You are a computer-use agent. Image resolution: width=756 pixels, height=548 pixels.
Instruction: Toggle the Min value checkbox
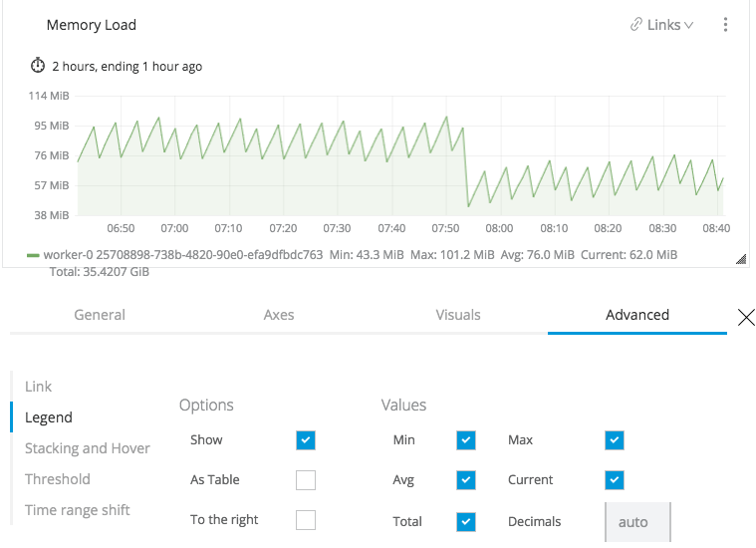tap(466, 439)
